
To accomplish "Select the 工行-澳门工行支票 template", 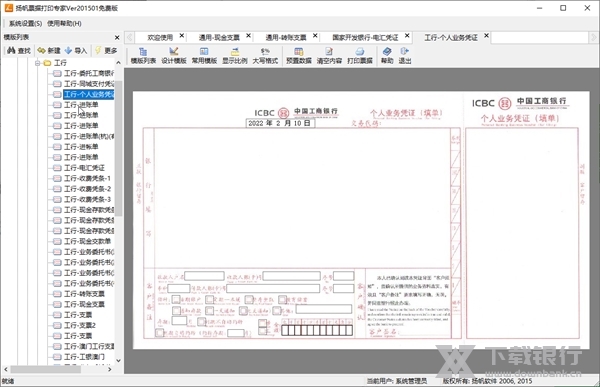I will tap(89, 346).
